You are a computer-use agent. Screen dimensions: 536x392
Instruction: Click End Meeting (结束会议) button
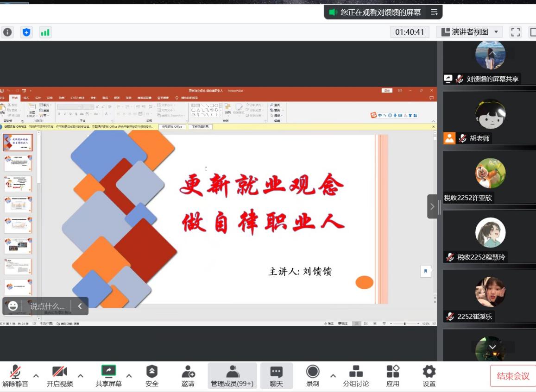click(x=512, y=376)
